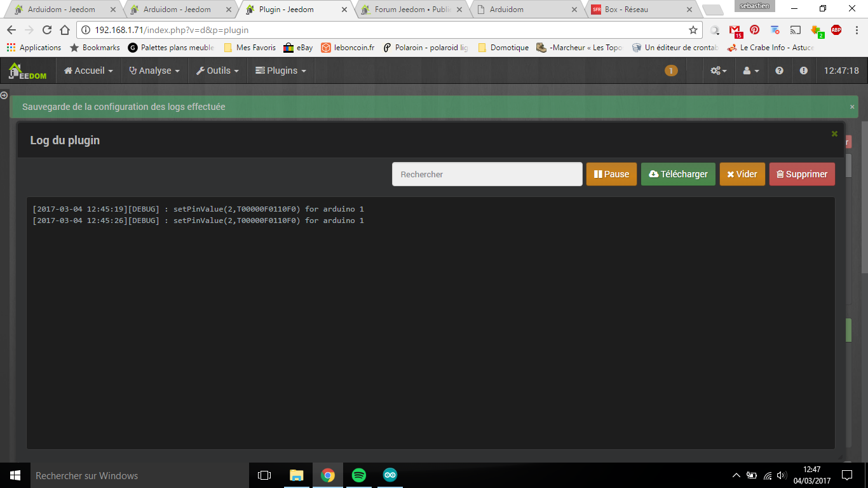The image size is (868, 488).
Task: Open Arduino IDE from the taskbar
Action: 390,475
